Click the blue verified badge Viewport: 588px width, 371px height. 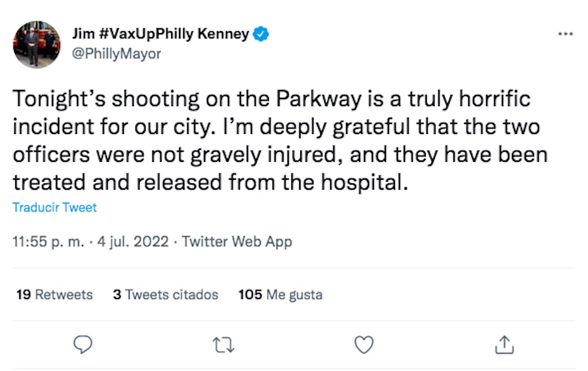(x=261, y=35)
